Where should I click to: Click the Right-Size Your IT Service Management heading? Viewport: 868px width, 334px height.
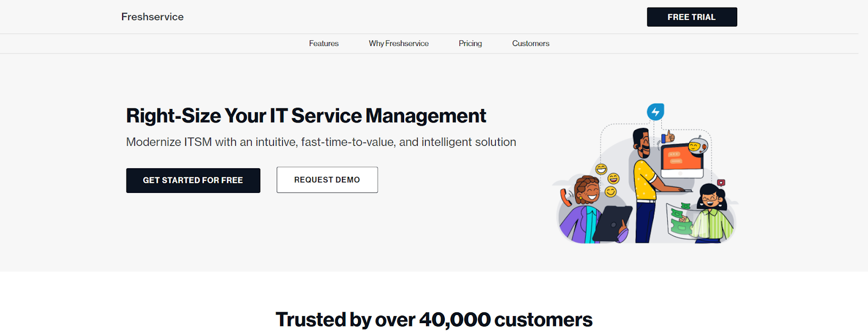tap(306, 116)
